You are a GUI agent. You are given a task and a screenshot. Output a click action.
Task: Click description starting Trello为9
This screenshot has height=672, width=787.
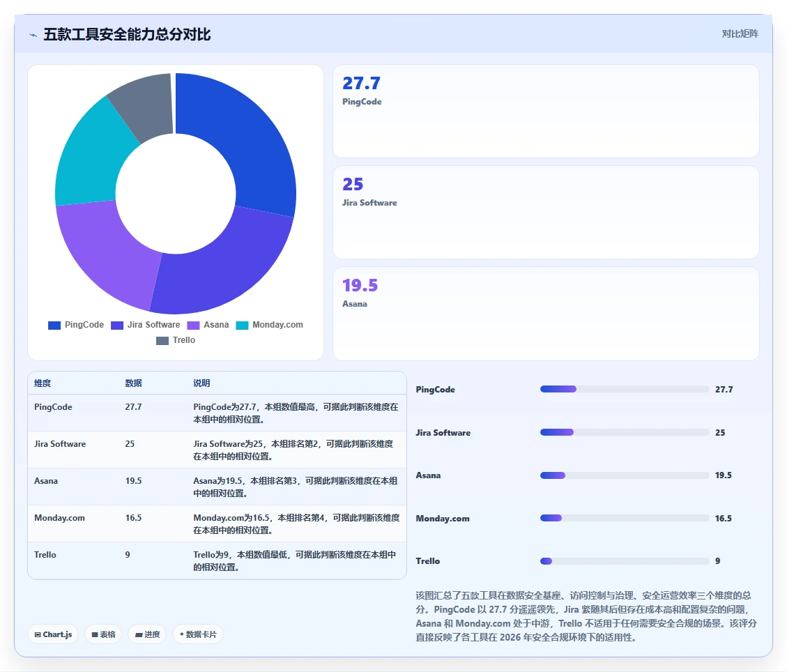tap(295, 560)
